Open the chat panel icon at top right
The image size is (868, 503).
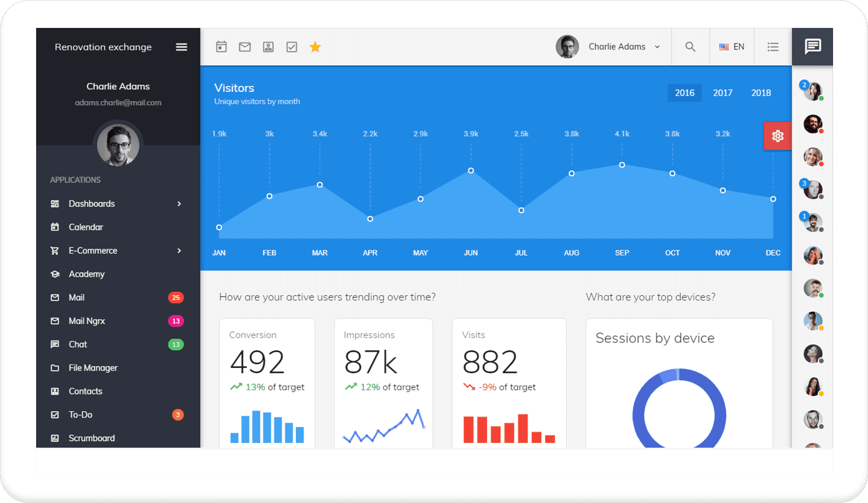click(x=813, y=47)
